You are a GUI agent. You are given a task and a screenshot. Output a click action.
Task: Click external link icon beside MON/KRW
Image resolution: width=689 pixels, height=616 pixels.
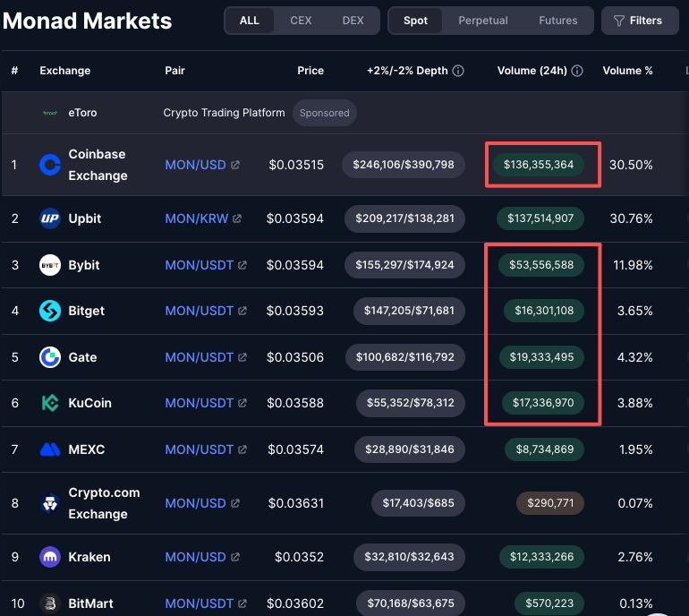[x=237, y=218]
